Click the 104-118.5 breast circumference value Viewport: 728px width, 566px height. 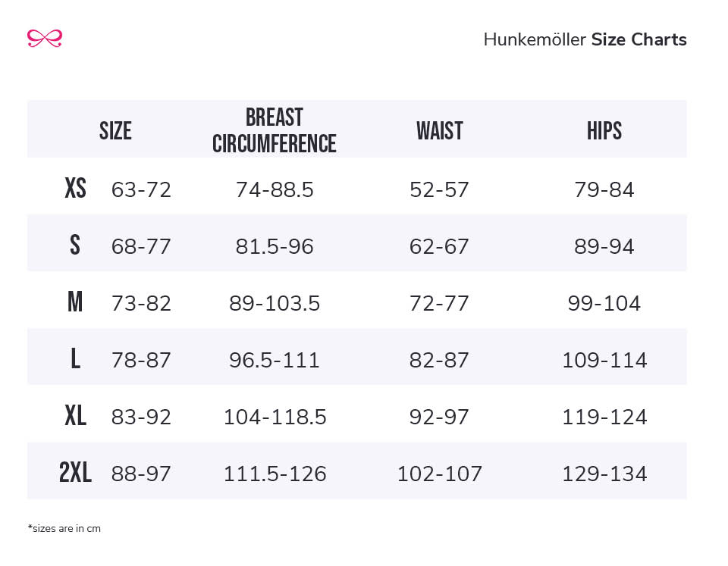pos(275,417)
